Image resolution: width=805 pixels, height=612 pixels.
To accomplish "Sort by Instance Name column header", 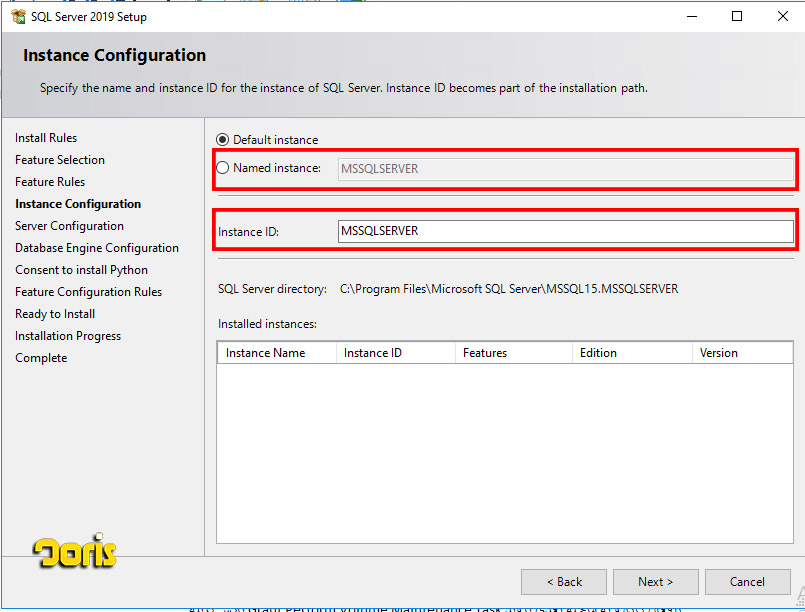I will pyautogui.click(x=277, y=353).
